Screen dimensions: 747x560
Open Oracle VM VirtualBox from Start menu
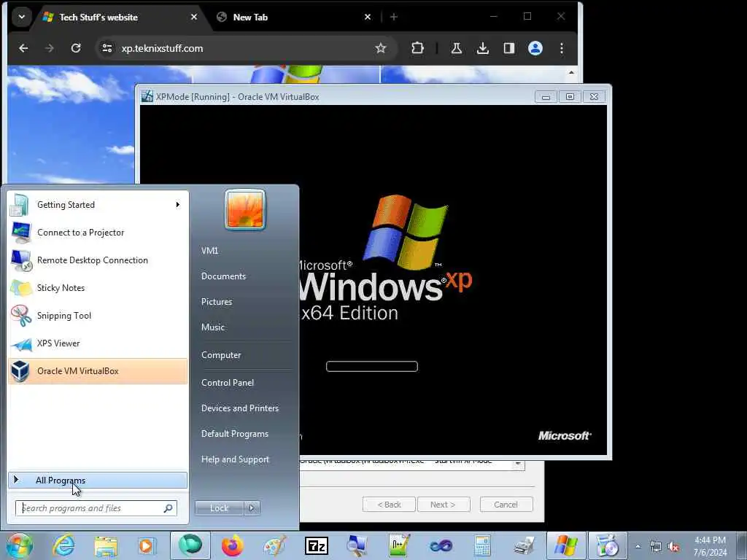[x=98, y=371]
